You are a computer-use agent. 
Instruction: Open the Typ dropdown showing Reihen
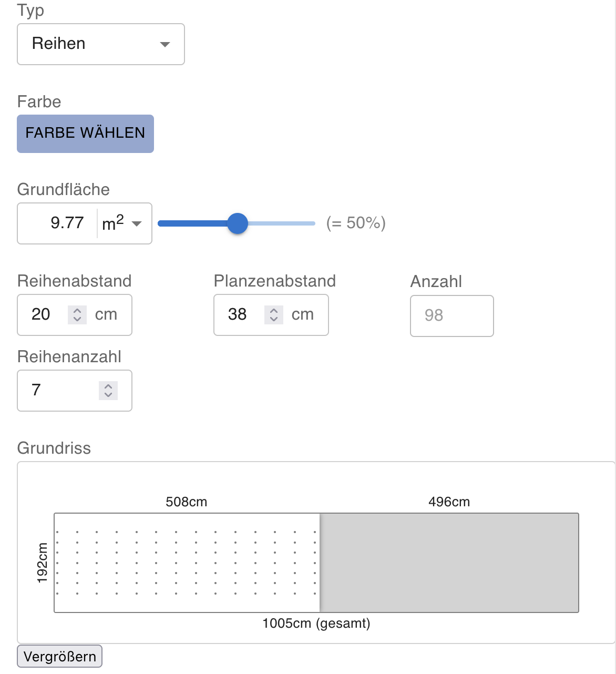(x=100, y=44)
